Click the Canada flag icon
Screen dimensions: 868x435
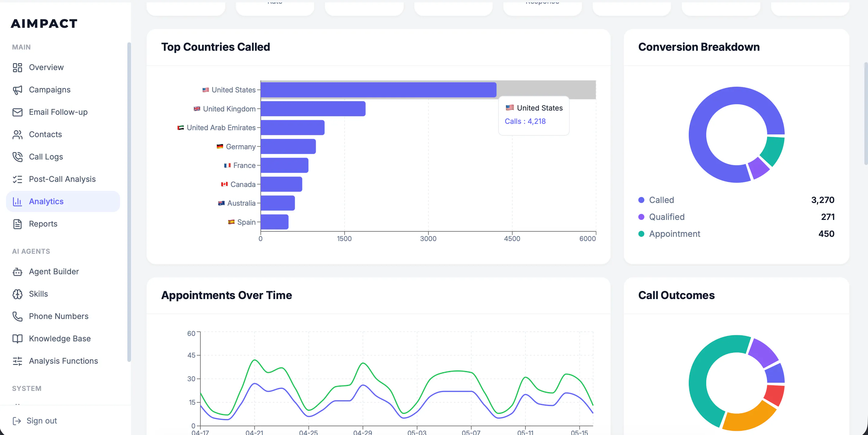coord(224,184)
